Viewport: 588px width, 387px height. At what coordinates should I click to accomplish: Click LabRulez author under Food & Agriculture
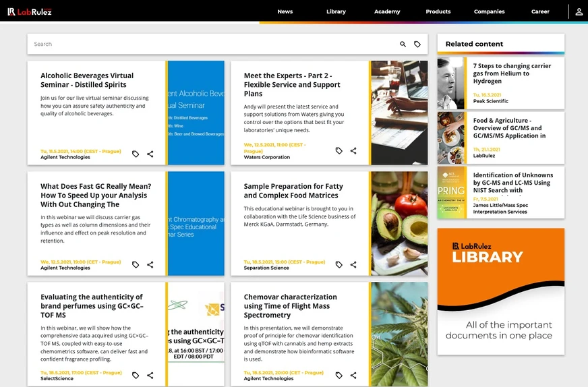point(483,156)
